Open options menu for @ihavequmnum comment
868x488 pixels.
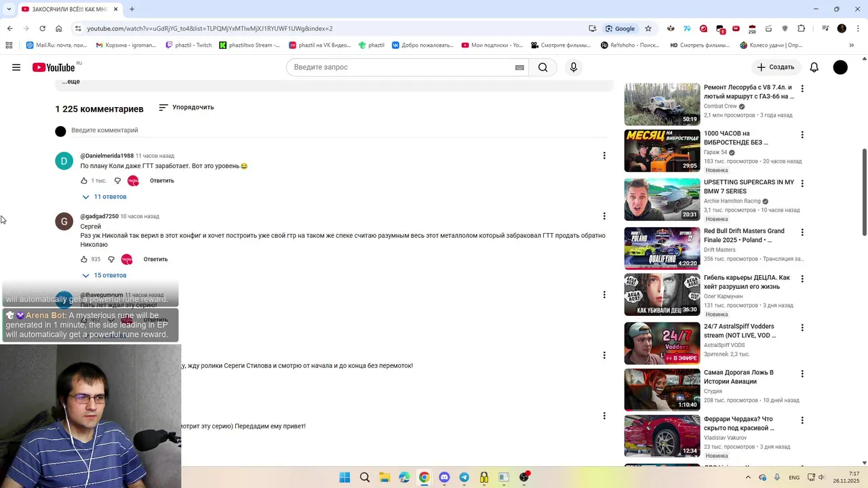click(x=604, y=295)
